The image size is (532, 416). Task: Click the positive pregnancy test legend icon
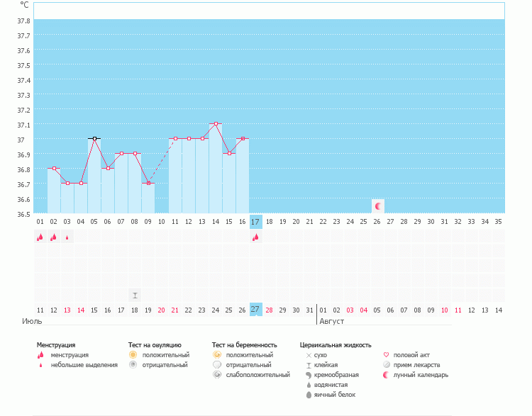(x=217, y=354)
